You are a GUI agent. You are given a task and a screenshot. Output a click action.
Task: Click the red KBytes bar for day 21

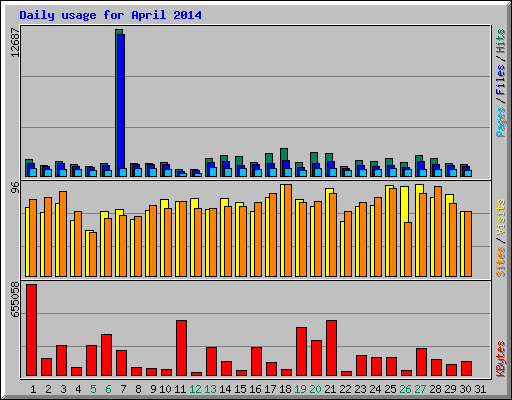(331, 348)
